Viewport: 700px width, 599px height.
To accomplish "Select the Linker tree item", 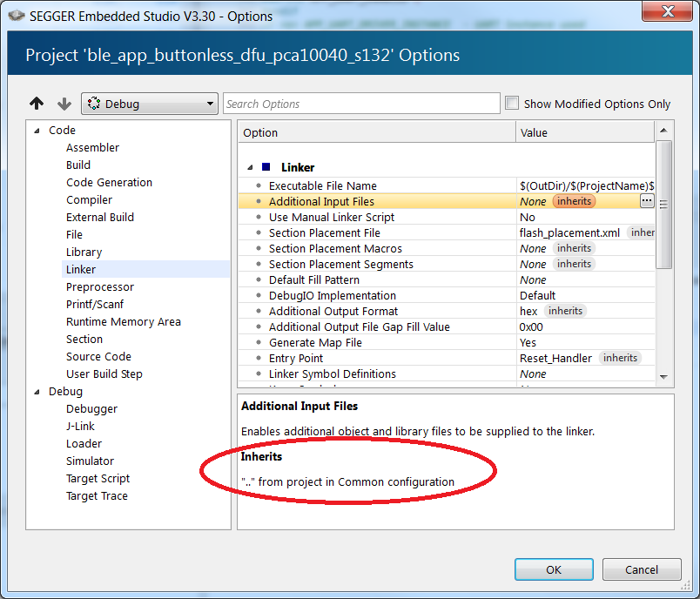I will point(81,270).
